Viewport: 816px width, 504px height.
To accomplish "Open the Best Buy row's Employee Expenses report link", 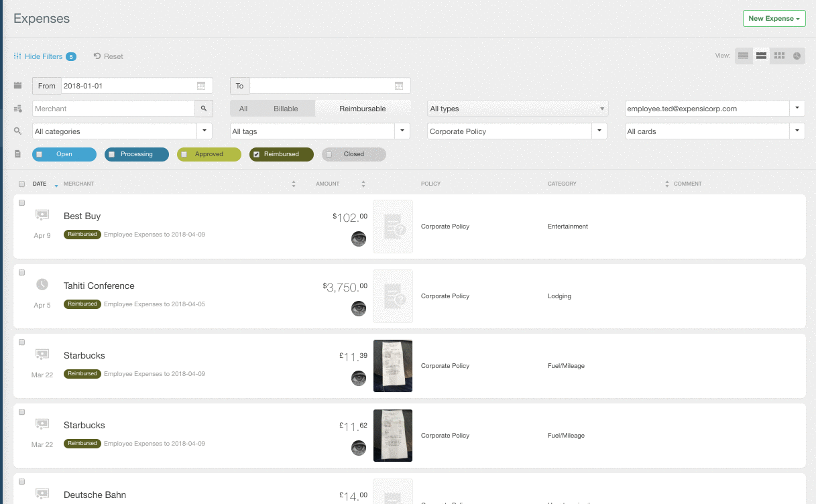I will click(x=154, y=235).
